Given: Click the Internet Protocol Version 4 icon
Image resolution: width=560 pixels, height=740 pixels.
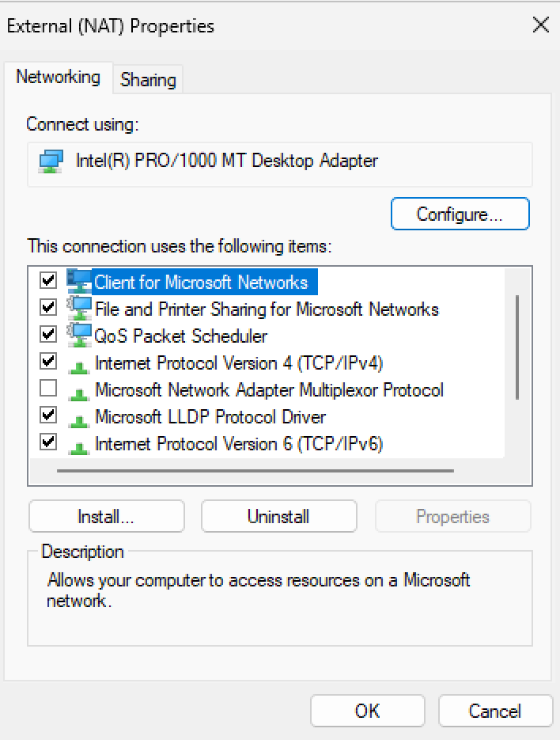Looking at the screenshot, I should 79,363.
